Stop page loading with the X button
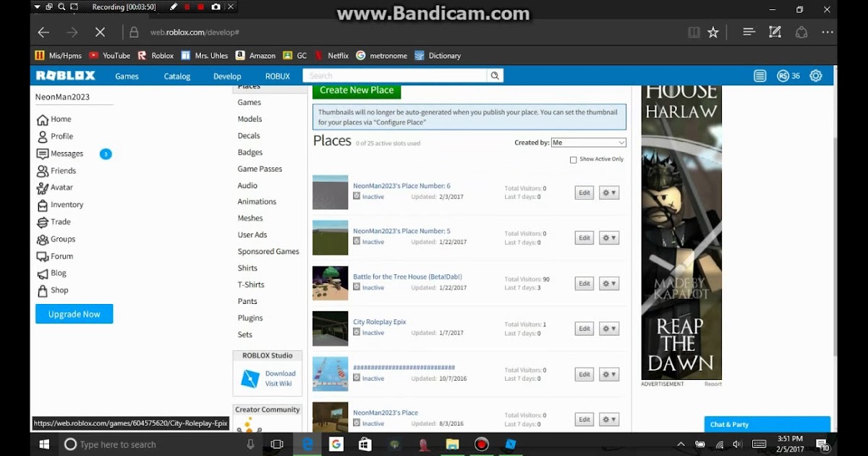Viewport: 868px width, 456px height. click(x=101, y=32)
